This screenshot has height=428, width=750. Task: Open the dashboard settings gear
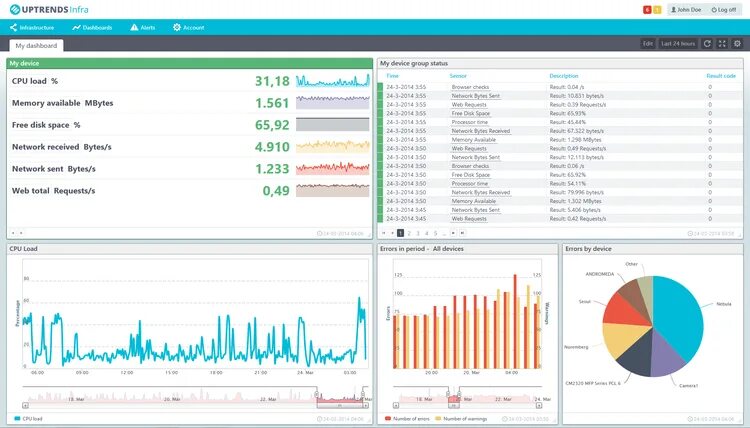tap(737, 44)
